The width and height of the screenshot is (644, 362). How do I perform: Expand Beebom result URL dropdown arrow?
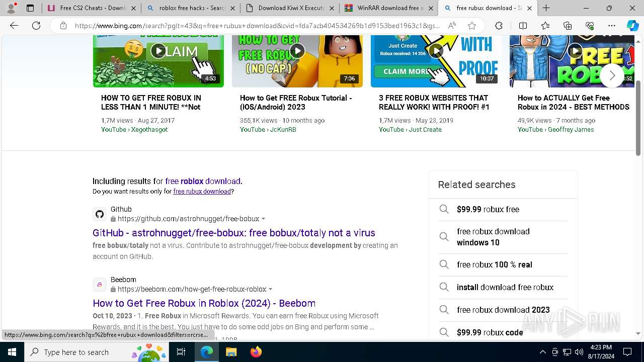click(x=270, y=290)
